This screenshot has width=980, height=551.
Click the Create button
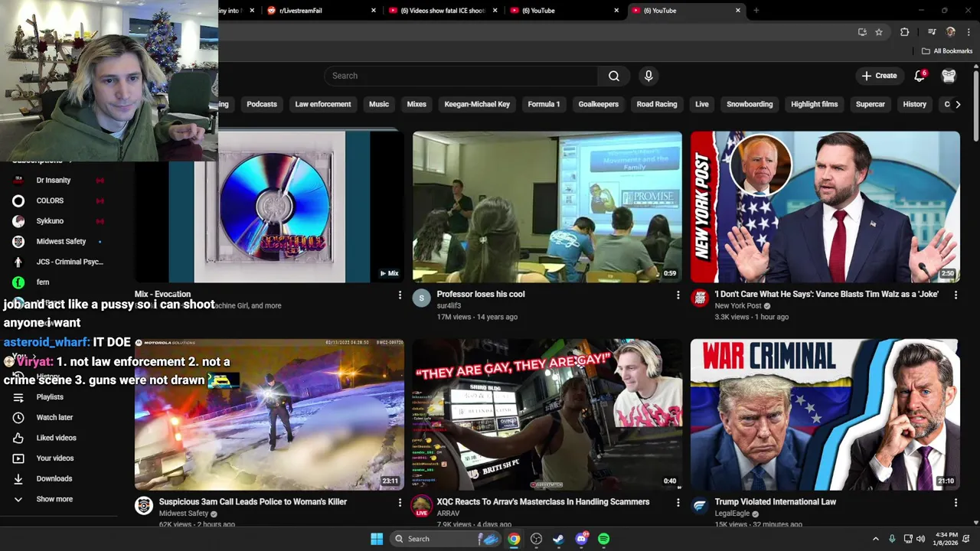point(879,76)
